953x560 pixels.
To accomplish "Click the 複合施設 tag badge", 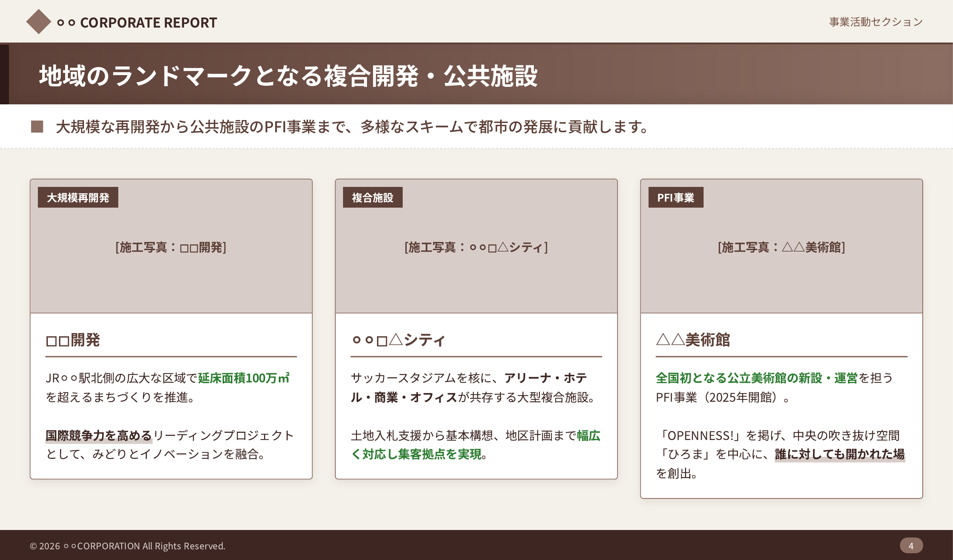I will coord(372,197).
